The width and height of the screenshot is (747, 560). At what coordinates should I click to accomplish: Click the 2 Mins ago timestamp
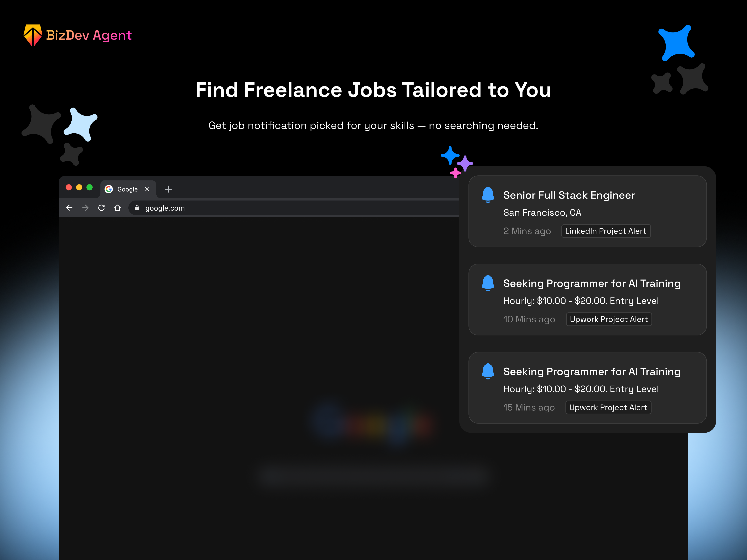(527, 231)
